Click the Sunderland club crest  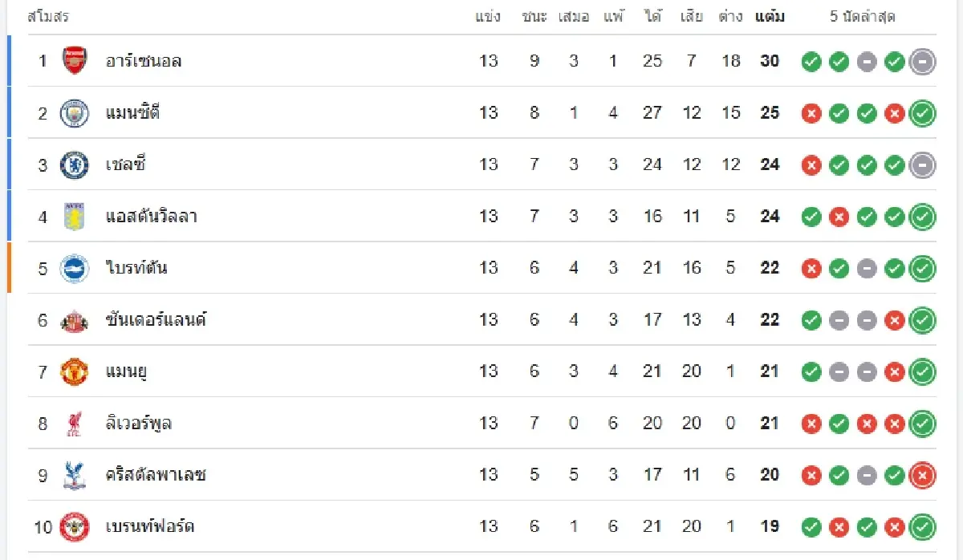[75, 320]
